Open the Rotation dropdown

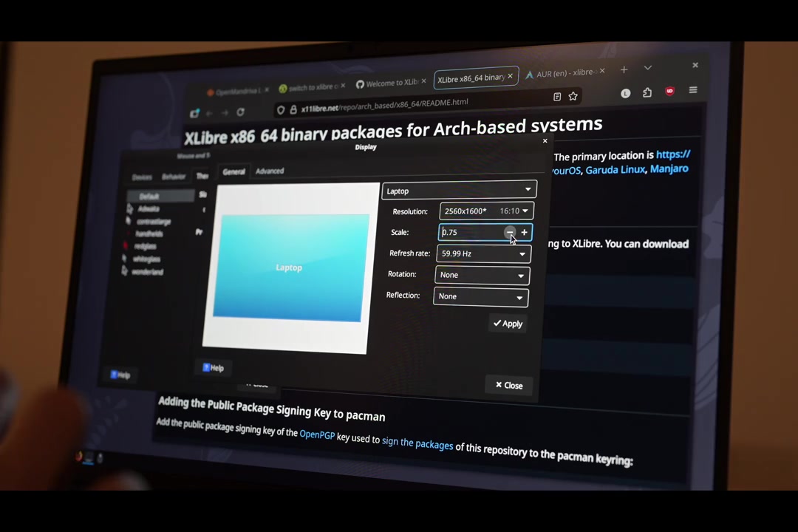tap(482, 275)
